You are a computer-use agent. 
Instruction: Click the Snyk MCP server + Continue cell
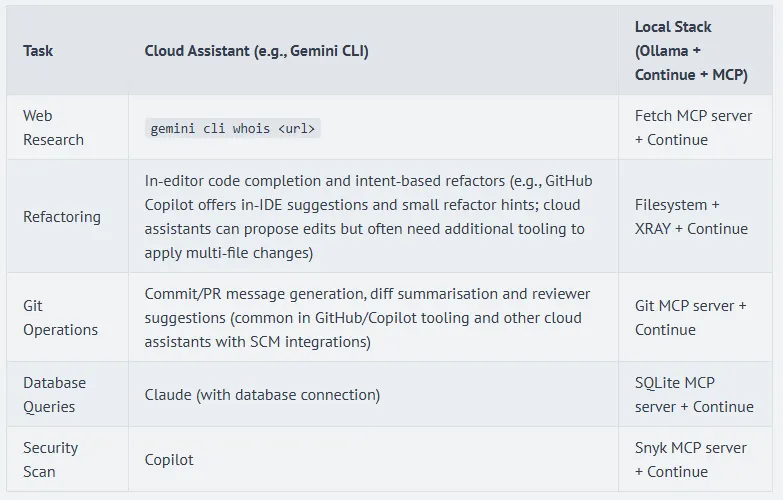[x=690, y=460]
